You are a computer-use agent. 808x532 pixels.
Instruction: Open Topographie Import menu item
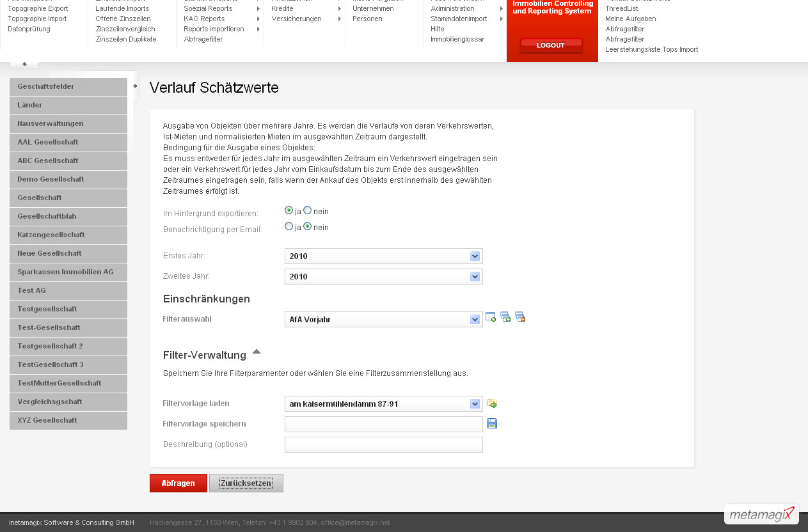click(x=37, y=19)
